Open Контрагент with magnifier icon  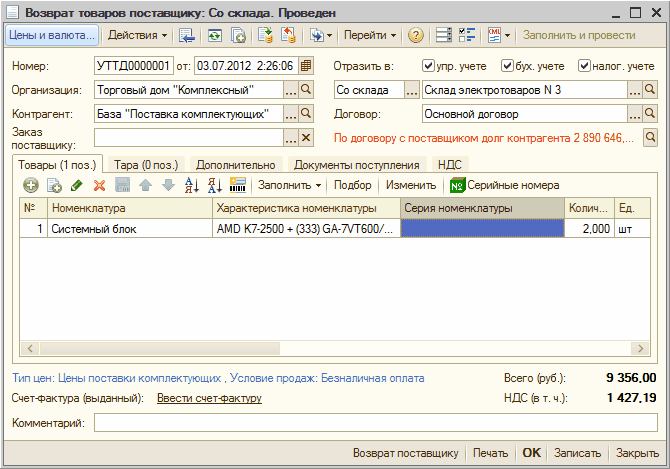(x=306, y=114)
